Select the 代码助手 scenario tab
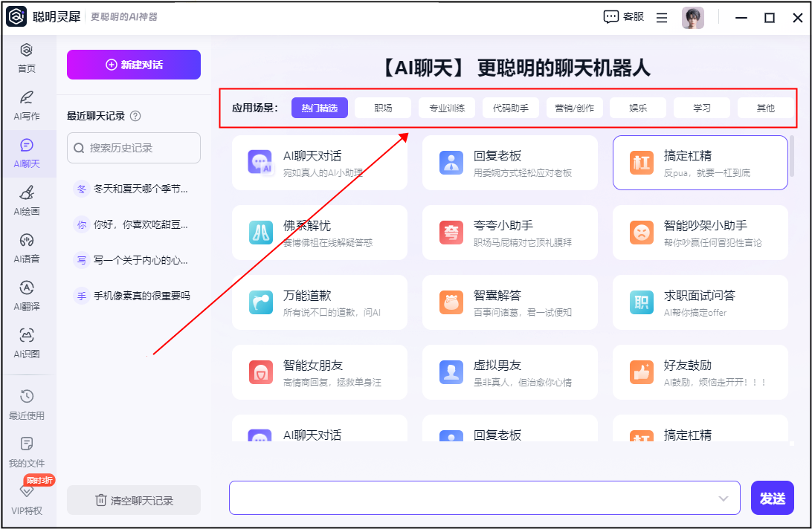Screen dimensions: 812x529 (511, 108)
